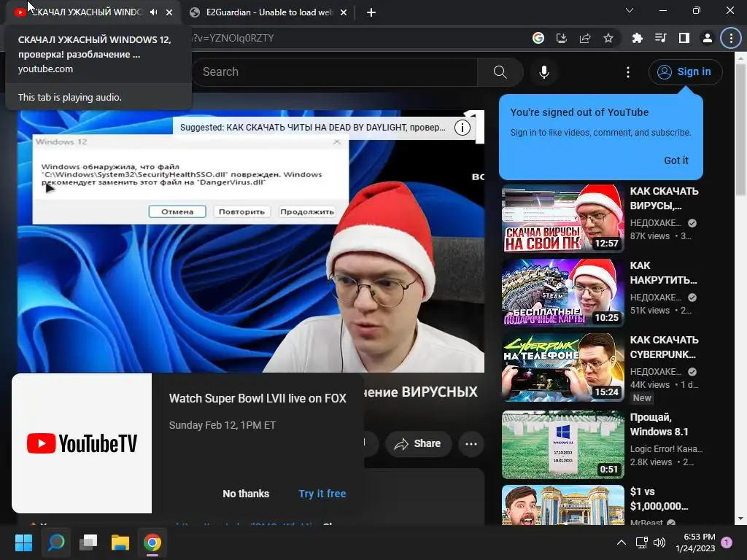Click the $1 vs $1,000,000 video title

pos(659,499)
